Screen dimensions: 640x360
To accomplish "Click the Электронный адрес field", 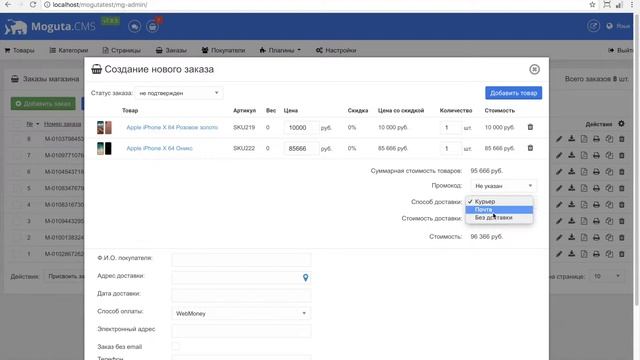I will pyautogui.click(x=241, y=331).
